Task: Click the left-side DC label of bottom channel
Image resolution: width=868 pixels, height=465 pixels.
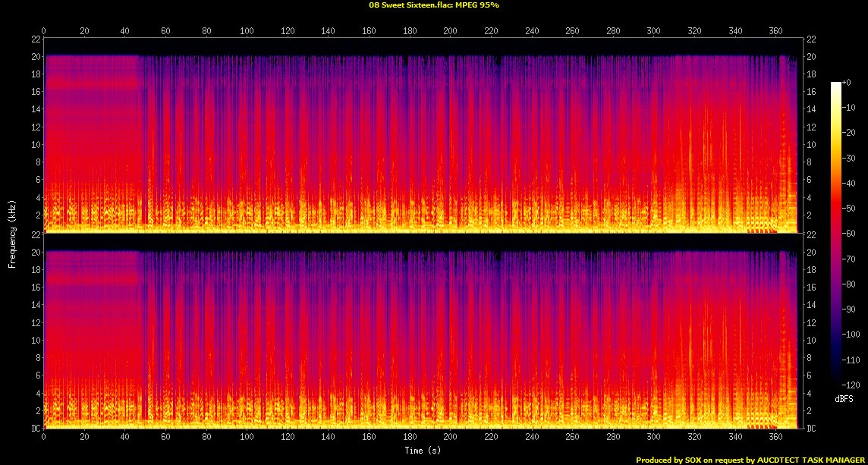Action: click(35, 429)
